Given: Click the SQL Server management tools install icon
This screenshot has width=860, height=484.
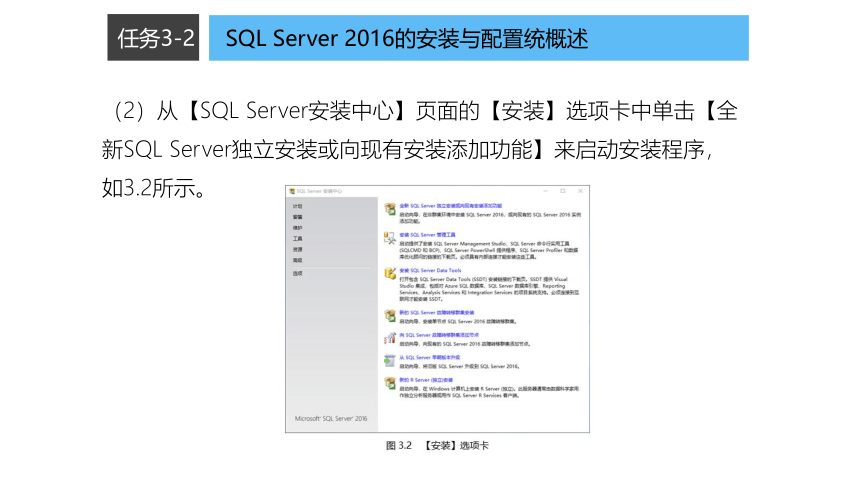Looking at the screenshot, I should coord(390,238).
